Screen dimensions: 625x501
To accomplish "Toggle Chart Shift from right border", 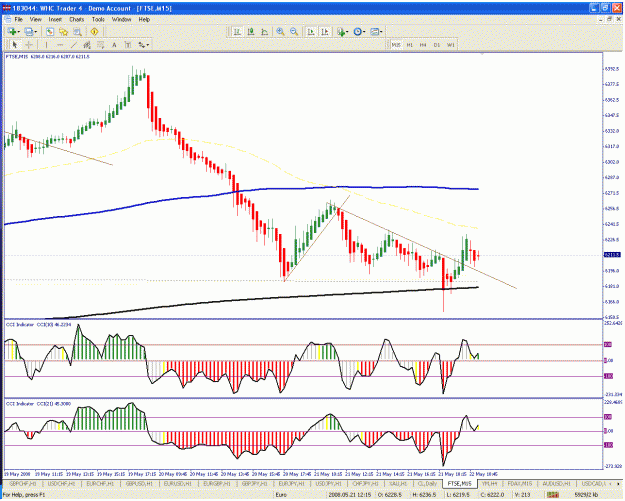I will (325, 31).
